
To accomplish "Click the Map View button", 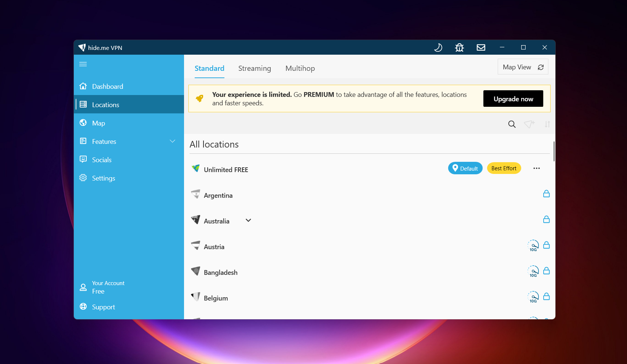I will tap(523, 67).
